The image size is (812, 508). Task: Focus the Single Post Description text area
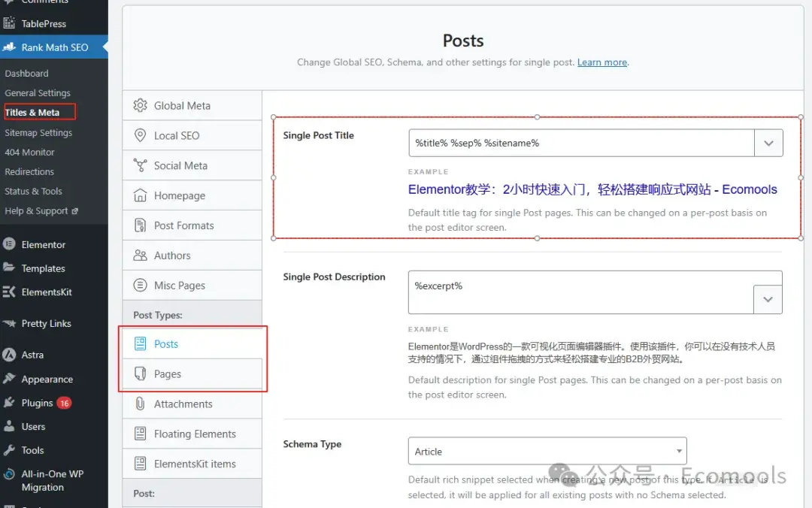[581, 292]
